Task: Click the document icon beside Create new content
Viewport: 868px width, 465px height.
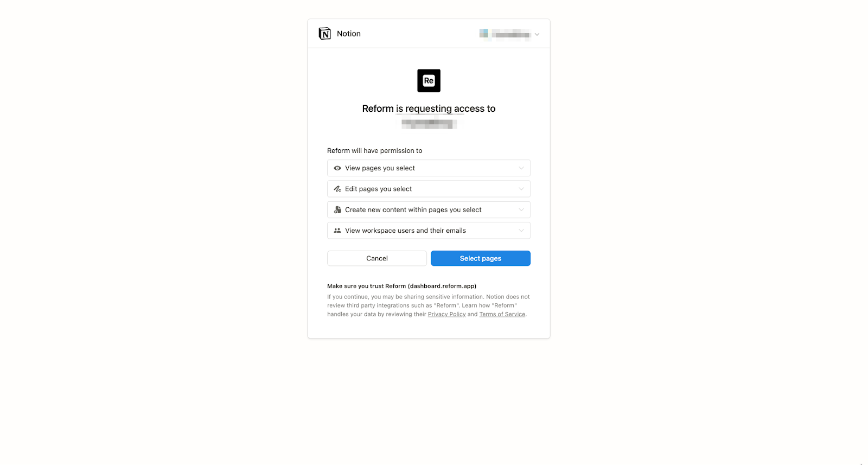Action: (337, 209)
